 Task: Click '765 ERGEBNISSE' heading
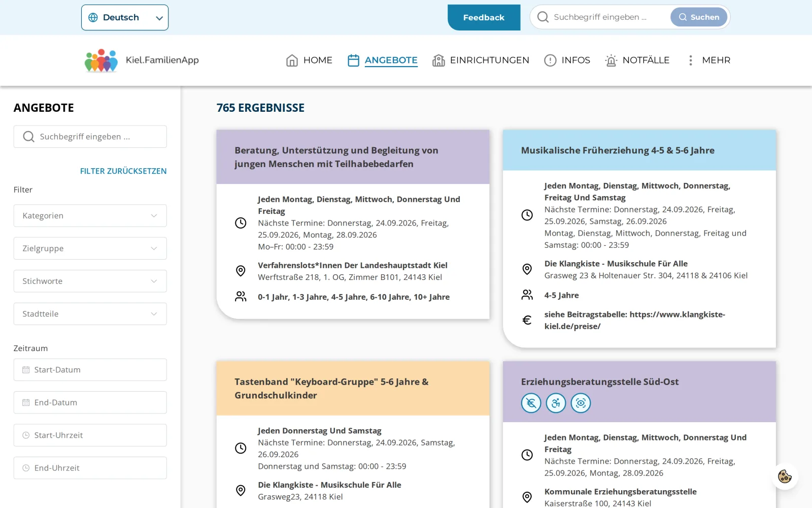pos(260,108)
